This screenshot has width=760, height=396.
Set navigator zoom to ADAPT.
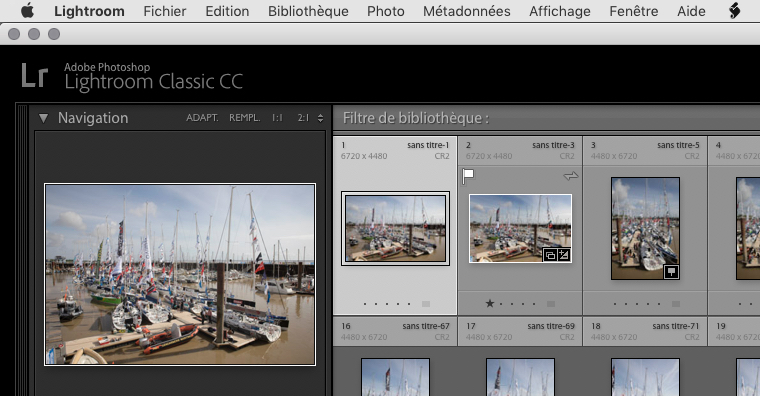tap(202, 118)
